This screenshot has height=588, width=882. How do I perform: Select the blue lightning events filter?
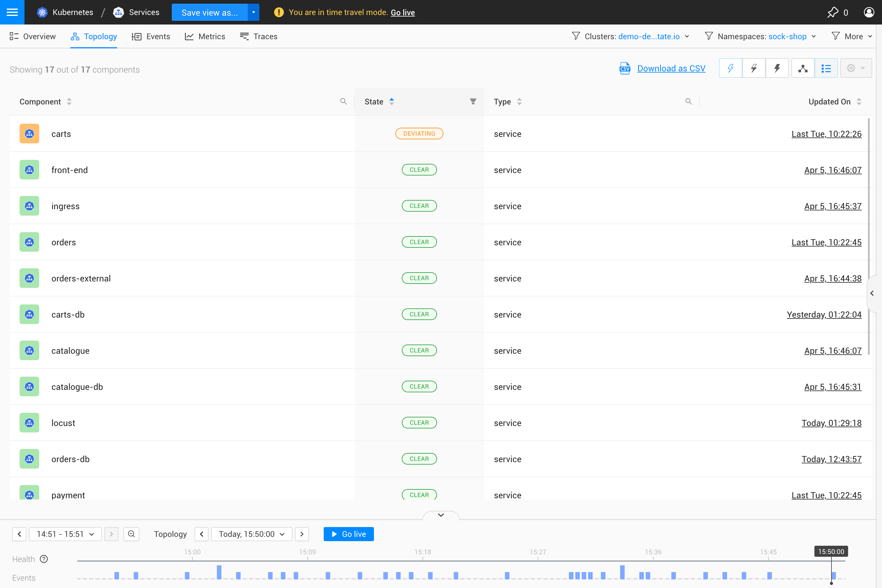tap(730, 68)
